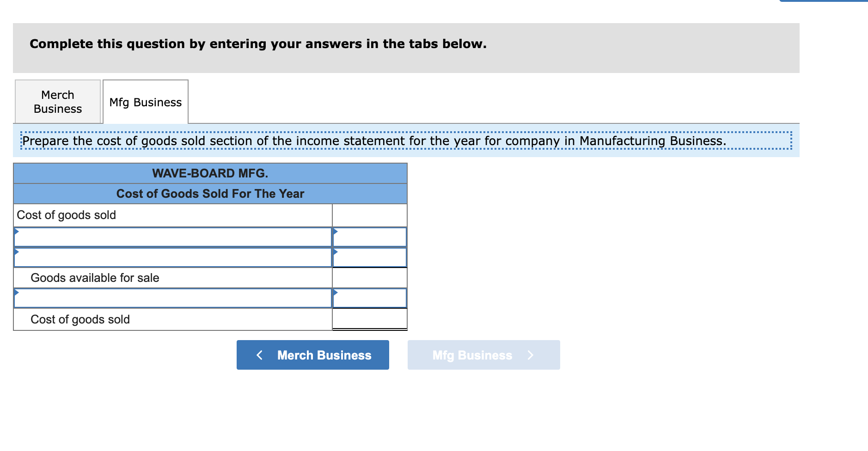Select the Mfg Business tab
This screenshot has height=451, width=868.
145,102
